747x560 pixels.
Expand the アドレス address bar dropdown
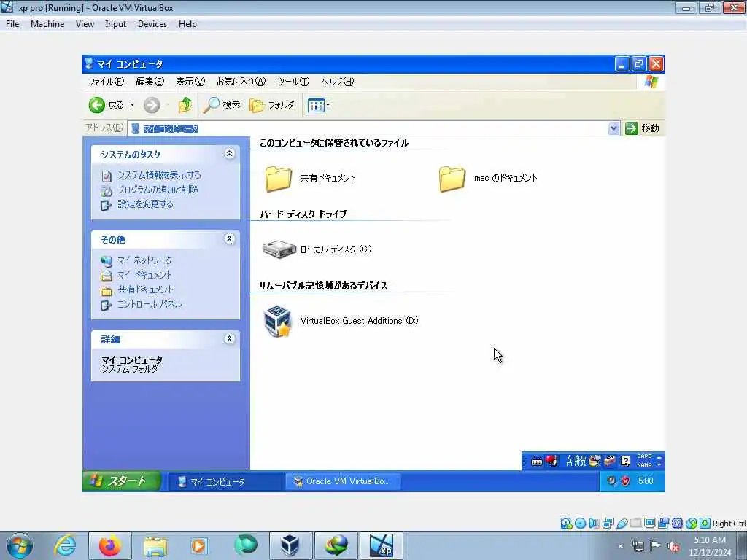click(614, 128)
